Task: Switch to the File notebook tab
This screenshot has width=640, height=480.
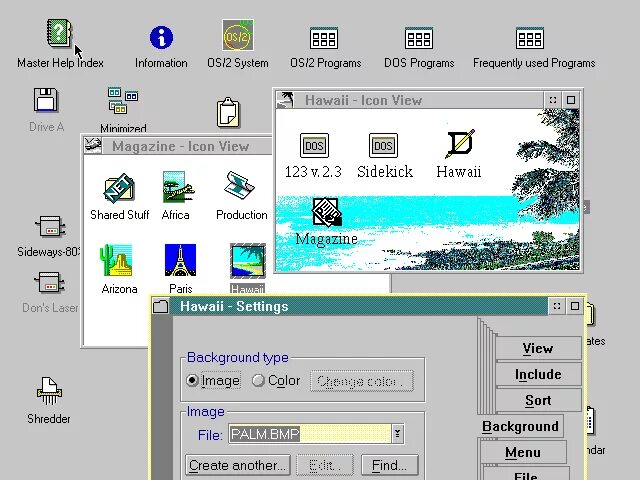Action: point(526,474)
